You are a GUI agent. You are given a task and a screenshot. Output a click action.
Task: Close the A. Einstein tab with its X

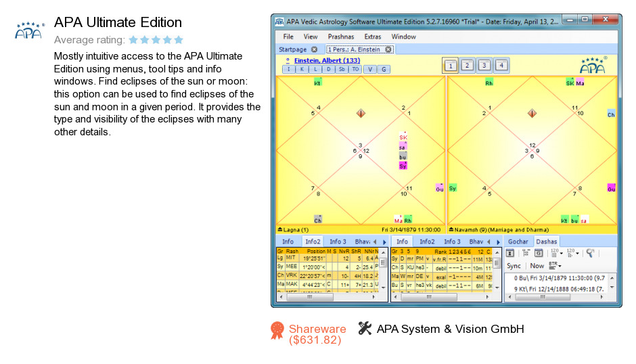[x=388, y=49]
